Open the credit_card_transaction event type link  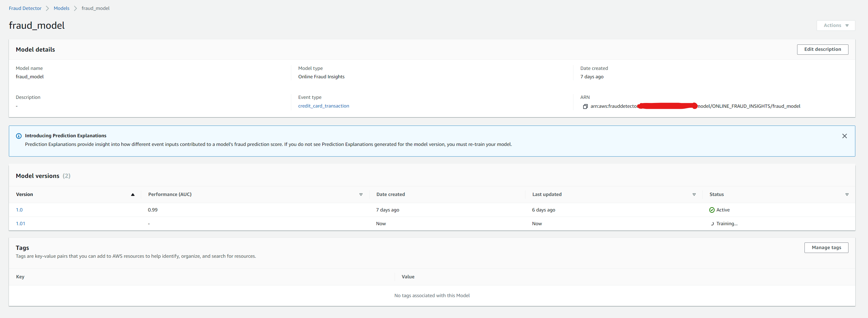pyautogui.click(x=323, y=106)
